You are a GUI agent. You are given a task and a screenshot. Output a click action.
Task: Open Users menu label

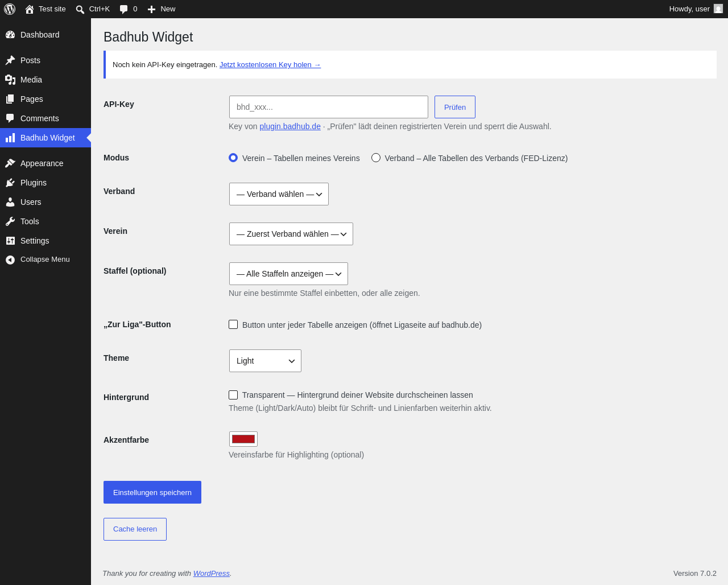(x=31, y=202)
